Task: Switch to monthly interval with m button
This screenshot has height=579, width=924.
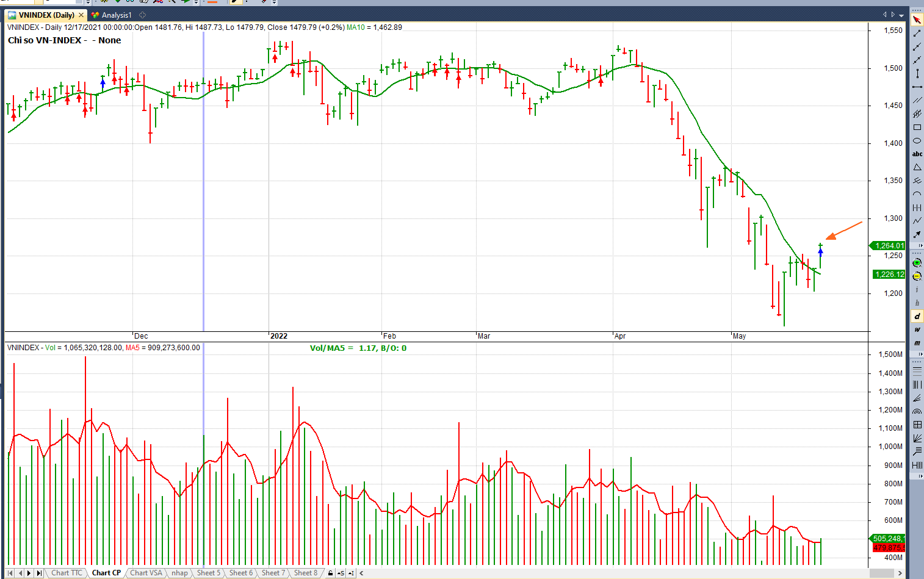Action: (x=917, y=343)
